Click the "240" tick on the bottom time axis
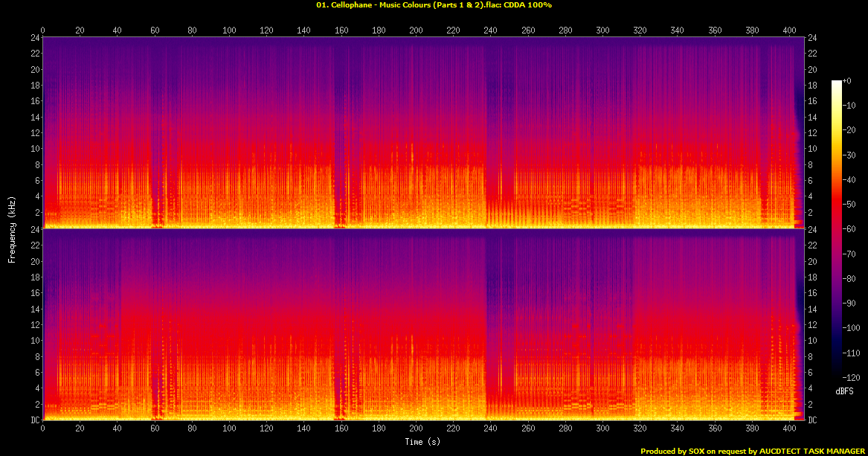This screenshot has height=456, width=868. click(x=490, y=428)
